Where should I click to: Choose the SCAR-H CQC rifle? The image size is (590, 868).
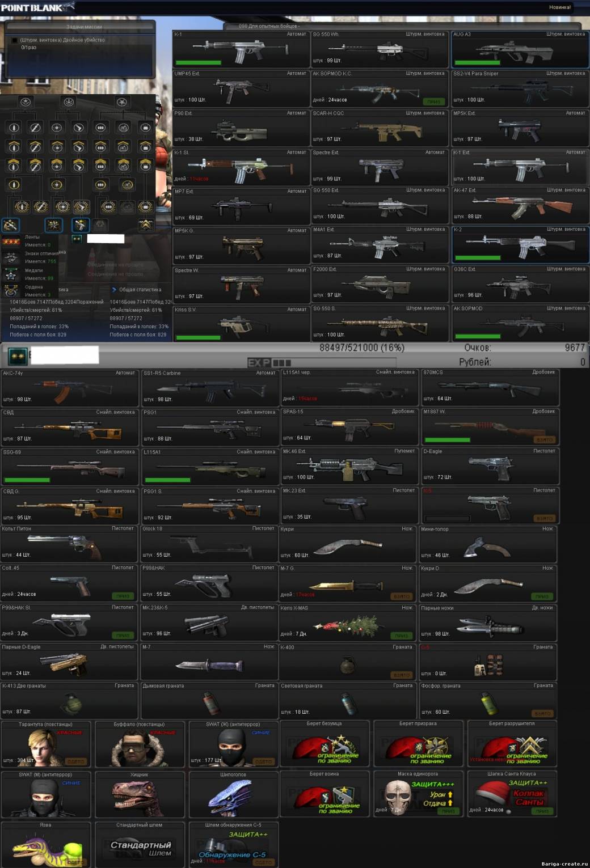click(380, 128)
